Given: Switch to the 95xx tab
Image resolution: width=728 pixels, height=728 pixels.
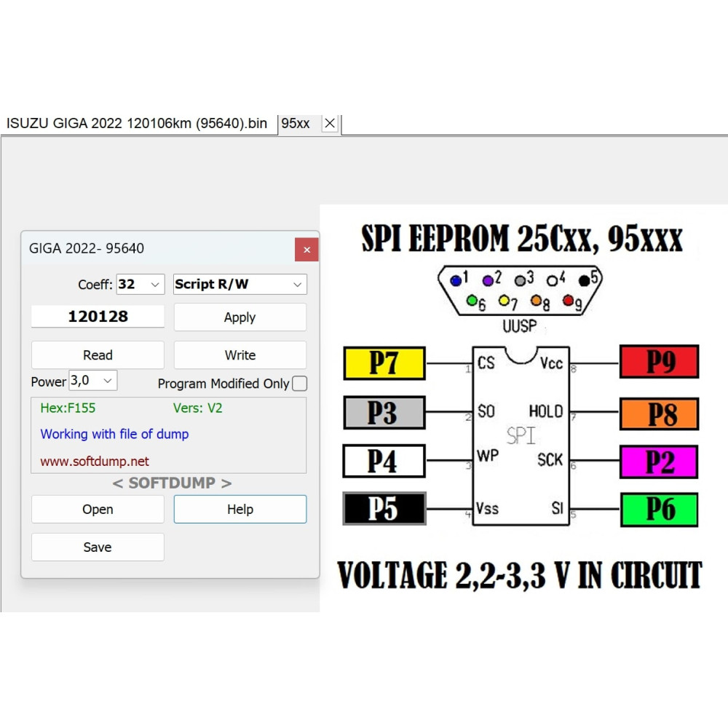Looking at the screenshot, I should pos(296,124).
